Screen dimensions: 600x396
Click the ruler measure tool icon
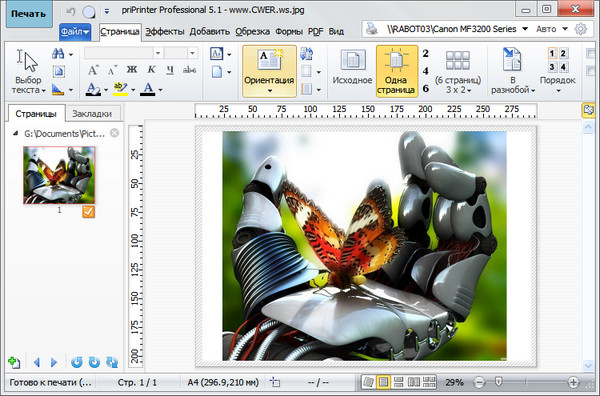pos(58,90)
